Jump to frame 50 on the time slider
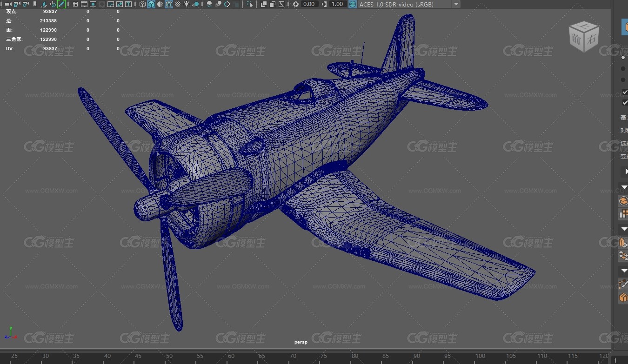The width and height of the screenshot is (628, 364). point(168,357)
